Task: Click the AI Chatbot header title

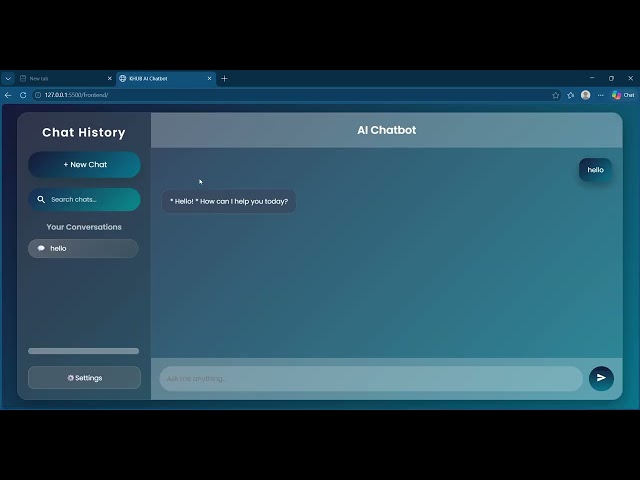Action: pyautogui.click(x=387, y=130)
